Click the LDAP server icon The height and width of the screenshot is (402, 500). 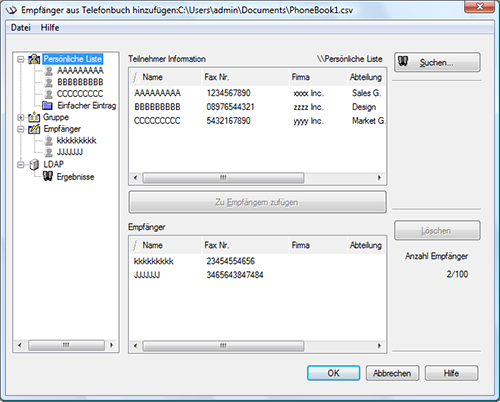tap(34, 164)
